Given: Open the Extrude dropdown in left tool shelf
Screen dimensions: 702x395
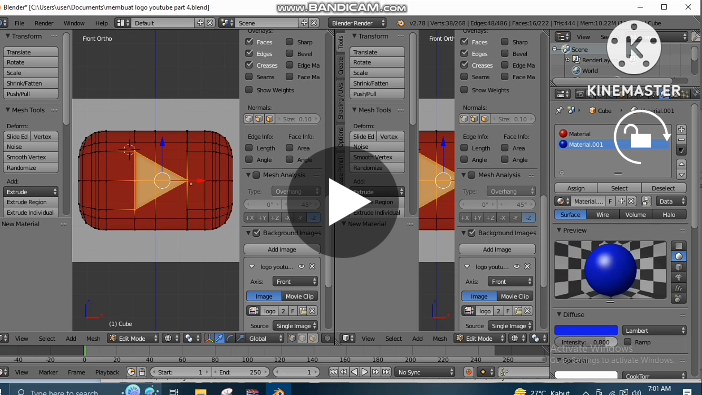Looking at the screenshot, I should click(x=31, y=192).
